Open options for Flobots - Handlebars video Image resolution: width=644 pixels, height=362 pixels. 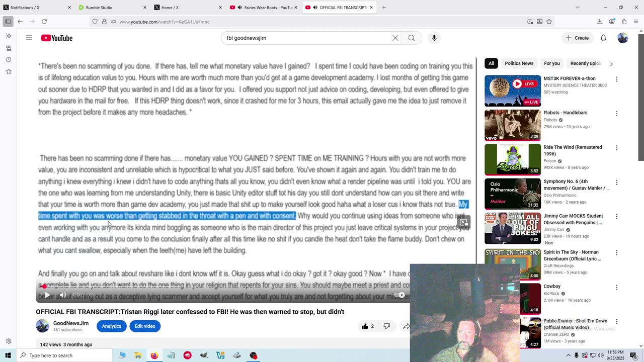tap(616, 114)
